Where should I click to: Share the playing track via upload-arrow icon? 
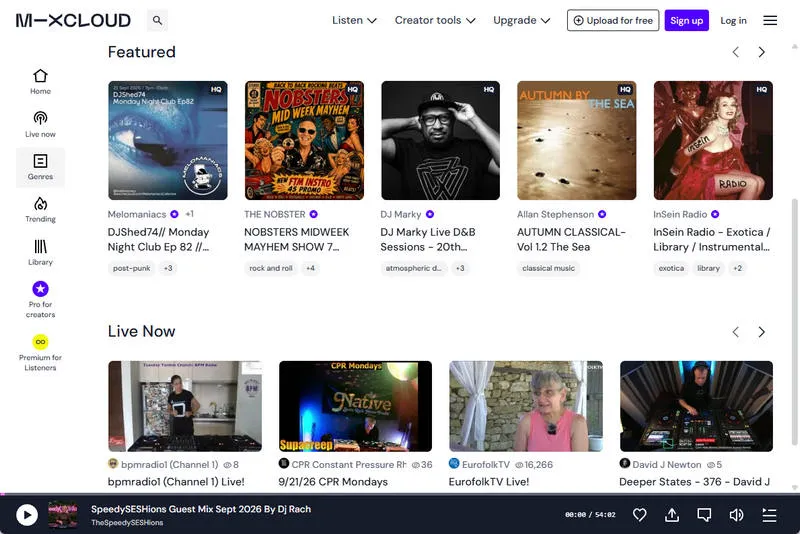(x=672, y=515)
